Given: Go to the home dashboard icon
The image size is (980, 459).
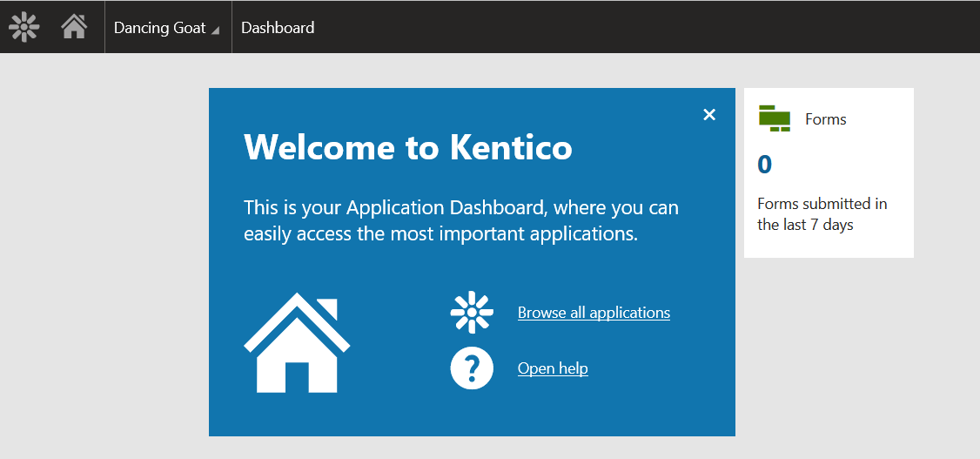Looking at the screenshot, I should tap(74, 27).
